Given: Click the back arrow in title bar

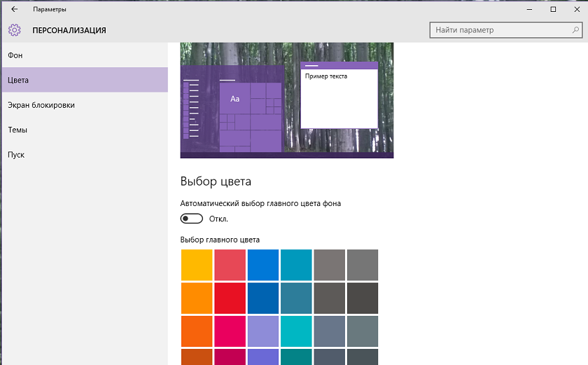Looking at the screenshot, I should (x=15, y=9).
